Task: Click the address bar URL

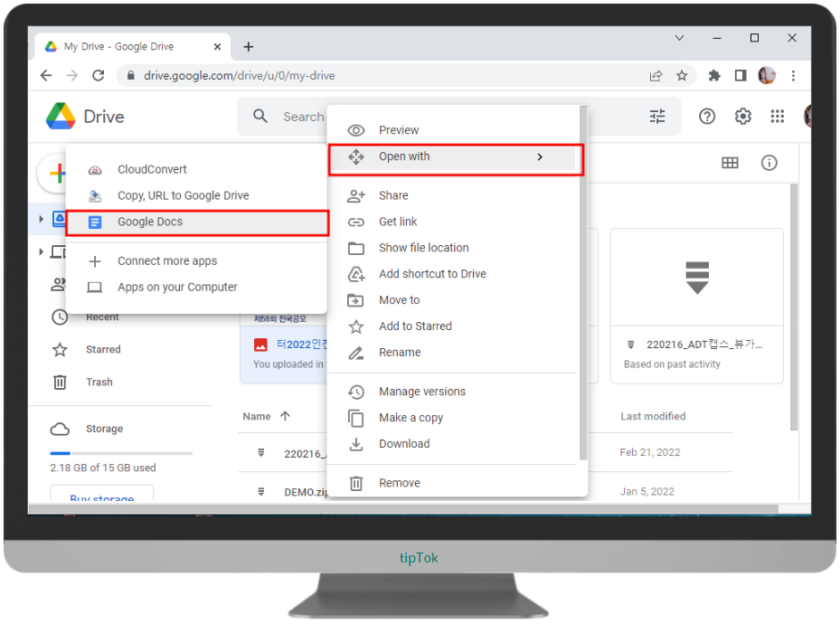Action: 239,76
